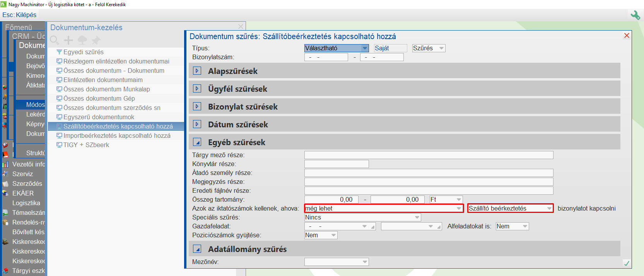This screenshot has height=276, width=644.
Task: Select 'Elintézetlen dokumentumaim' filter in list
Action: click(x=103, y=80)
